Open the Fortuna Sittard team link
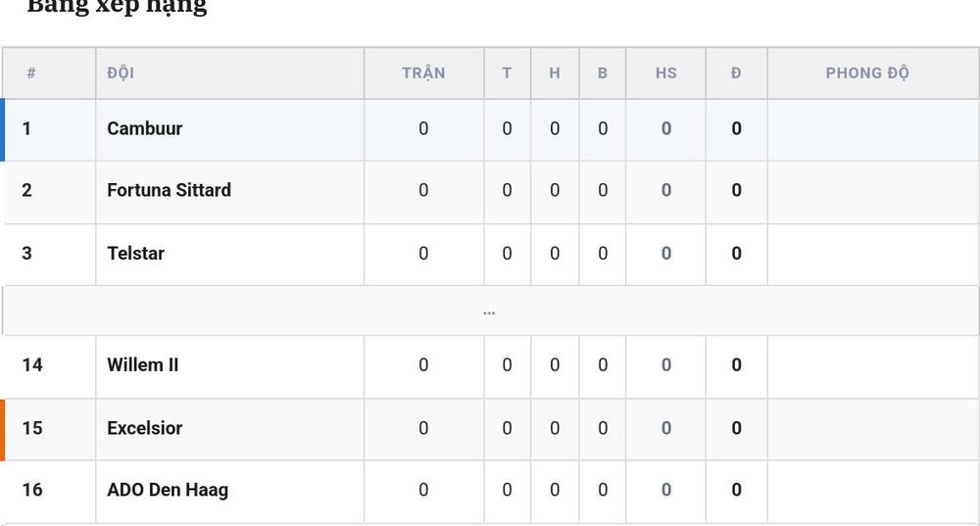980x526 pixels. coord(169,190)
